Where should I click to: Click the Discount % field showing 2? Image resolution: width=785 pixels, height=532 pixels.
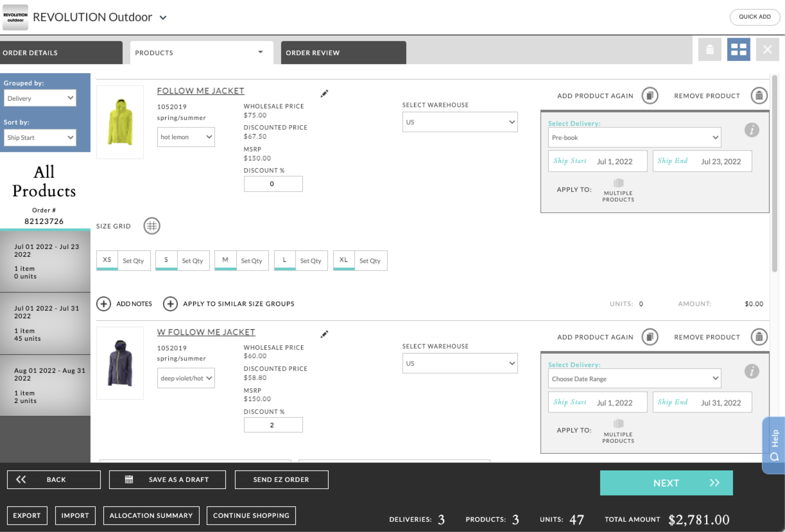coord(273,425)
